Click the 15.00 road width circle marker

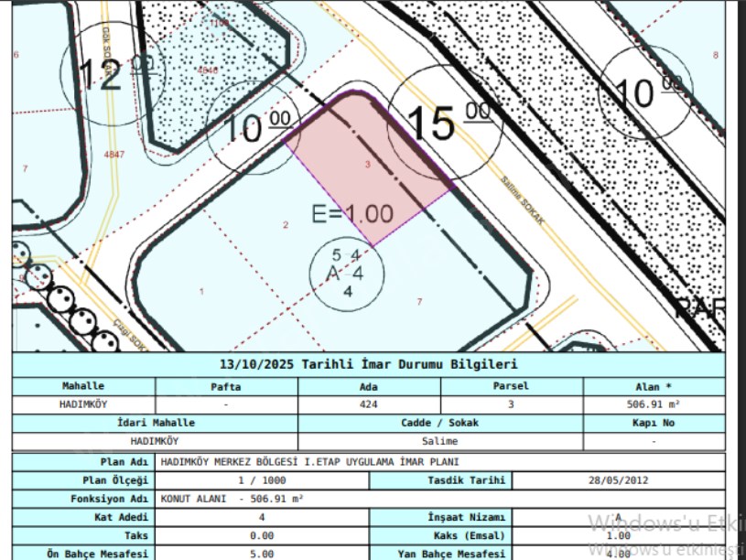[445, 122]
